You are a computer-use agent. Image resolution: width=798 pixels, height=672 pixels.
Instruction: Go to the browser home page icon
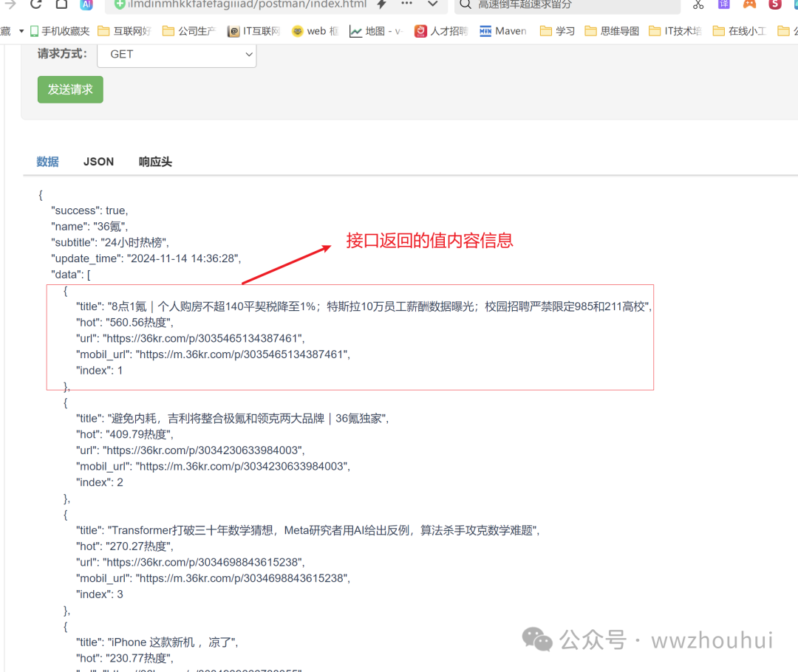61,4
